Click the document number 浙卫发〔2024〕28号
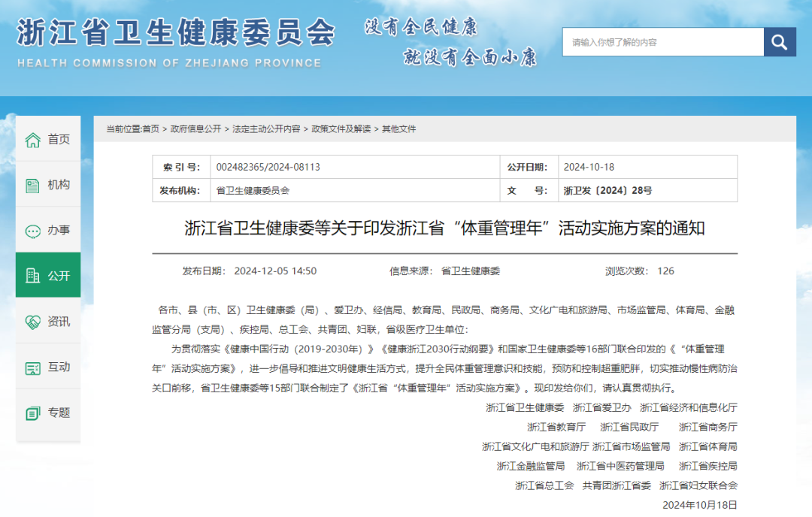The image size is (812, 517). (x=608, y=190)
